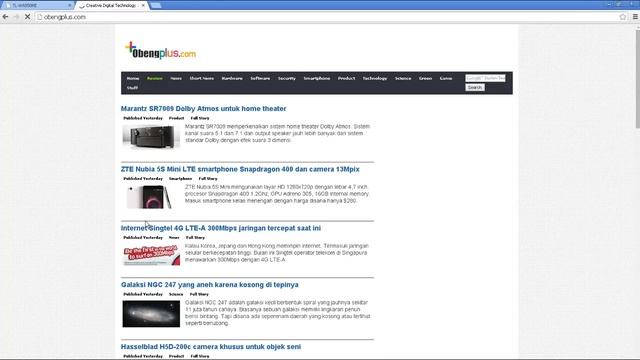Click Smartphone category under ZTE Nubia article

click(x=180, y=178)
